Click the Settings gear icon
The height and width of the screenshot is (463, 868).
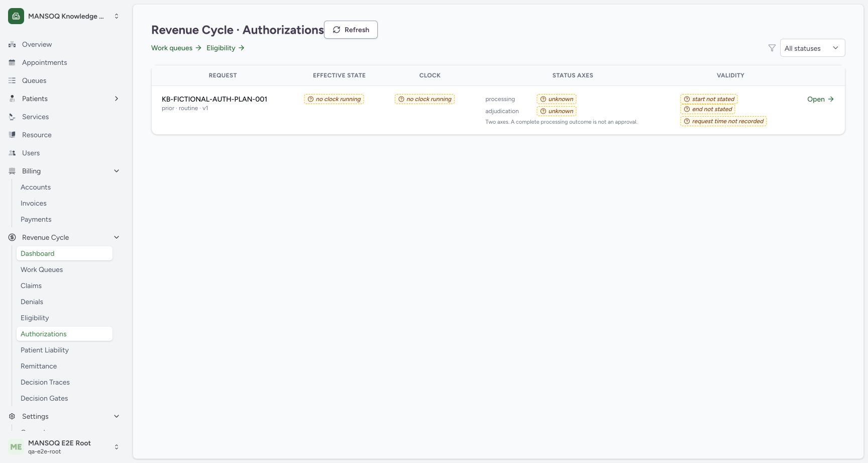[12, 416]
